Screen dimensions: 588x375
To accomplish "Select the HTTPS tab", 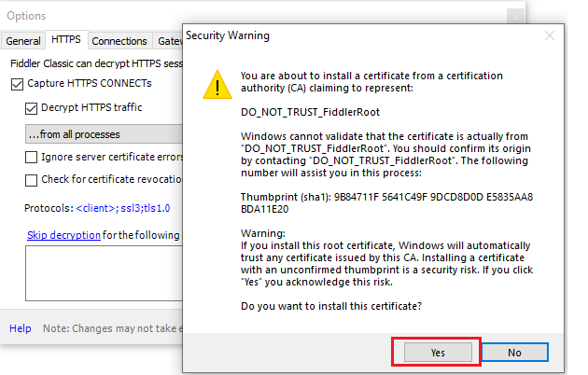I will tap(66, 39).
